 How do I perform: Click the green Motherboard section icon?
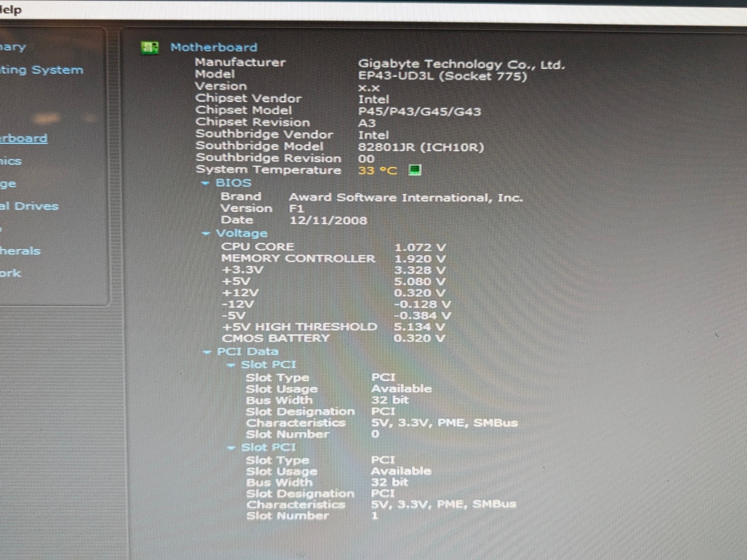[x=150, y=48]
